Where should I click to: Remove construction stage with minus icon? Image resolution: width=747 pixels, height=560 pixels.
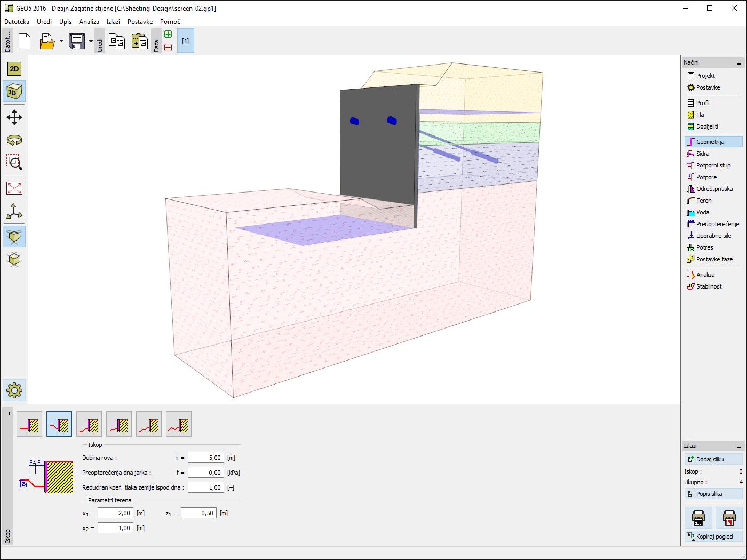[168, 47]
